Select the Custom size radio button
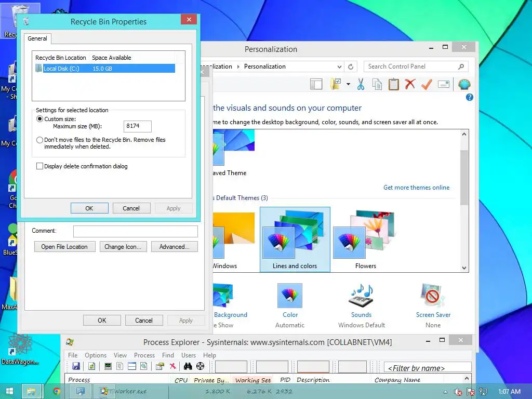Screen dimensions: 532x399 (39, 119)
